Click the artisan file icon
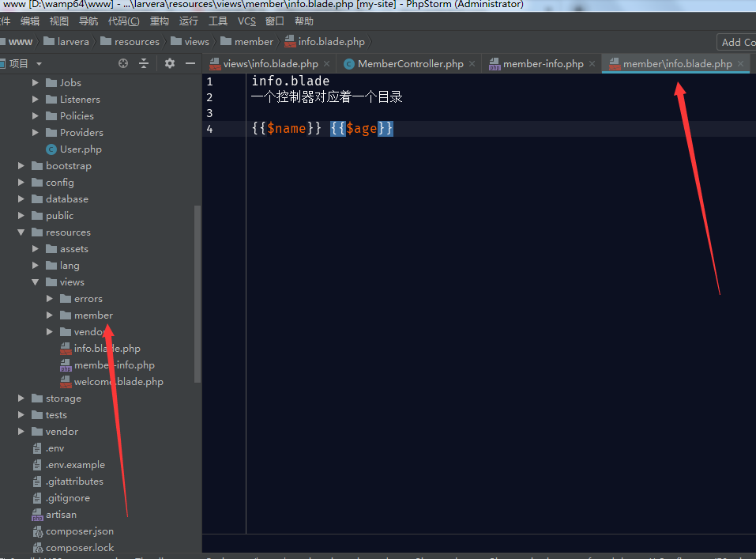756x559 pixels. click(37, 515)
